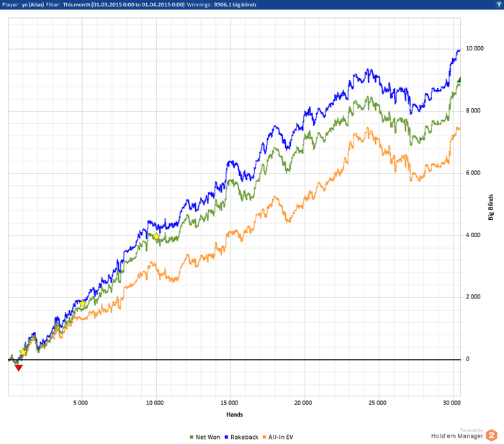Click the help question mark icon
The image size is (504, 444).
(499, 4)
